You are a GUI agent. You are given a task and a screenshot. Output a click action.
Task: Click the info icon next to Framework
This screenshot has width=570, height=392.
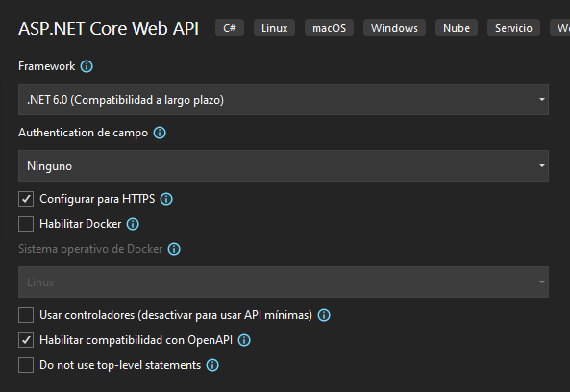point(87,66)
